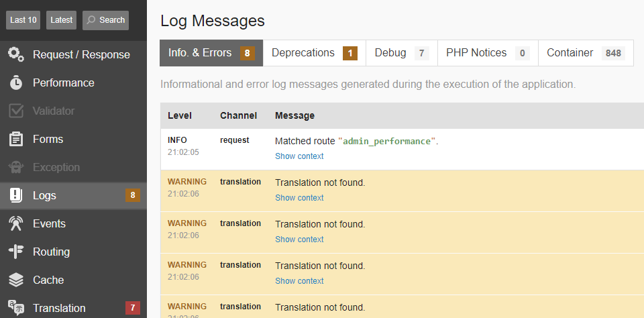Click the Logs error count badge
Image resolution: width=644 pixels, height=318 pixels.
(133, 195)
